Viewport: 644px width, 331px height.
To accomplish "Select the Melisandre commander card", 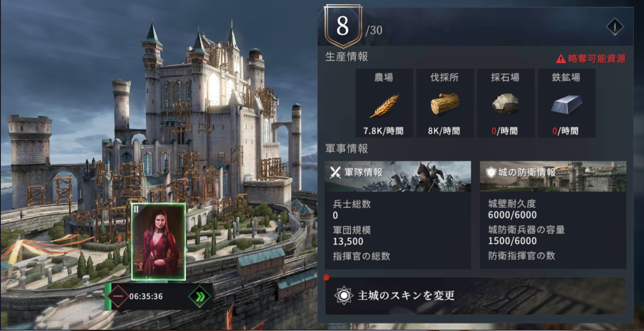I will point(158,242).
